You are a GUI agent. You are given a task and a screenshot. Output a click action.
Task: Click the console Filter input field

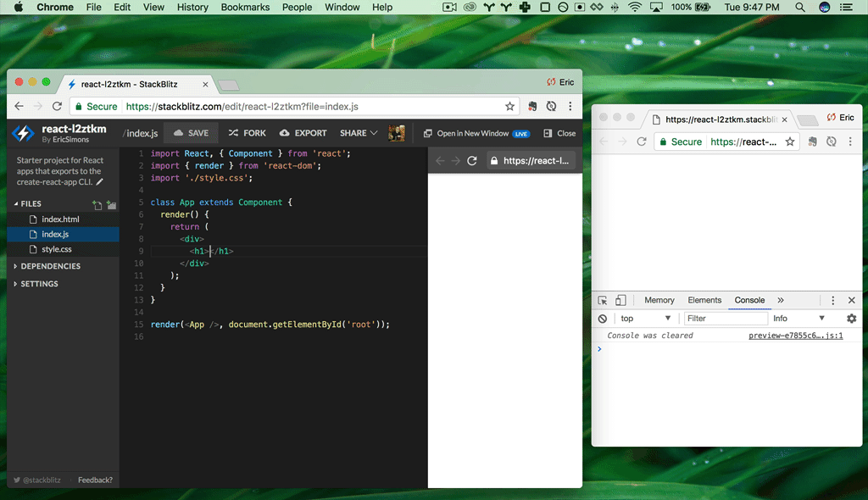726,319
